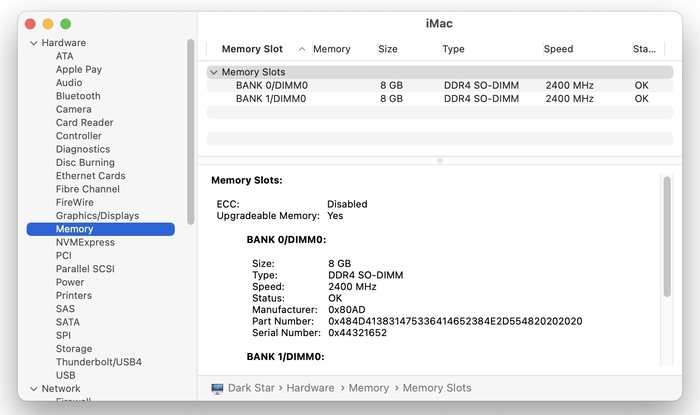Click the Network heading label in sidebar

pyautogui.click(x=61, y=389)
